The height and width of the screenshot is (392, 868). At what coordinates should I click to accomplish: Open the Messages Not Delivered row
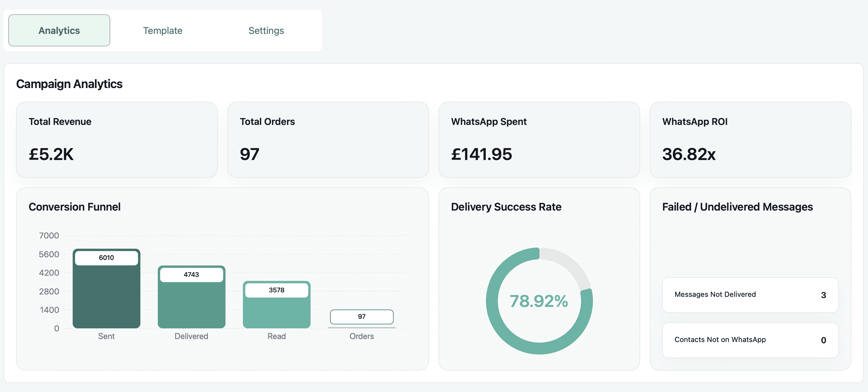coord(750,295)
